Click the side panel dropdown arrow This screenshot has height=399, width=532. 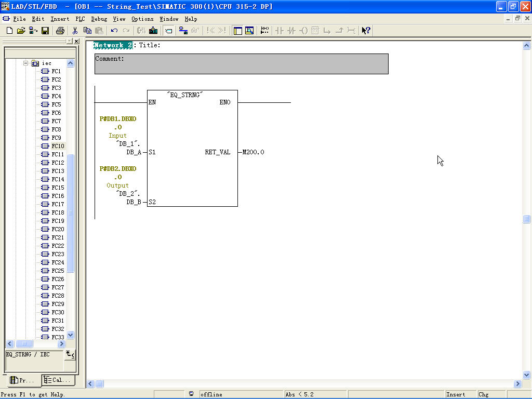70,41
